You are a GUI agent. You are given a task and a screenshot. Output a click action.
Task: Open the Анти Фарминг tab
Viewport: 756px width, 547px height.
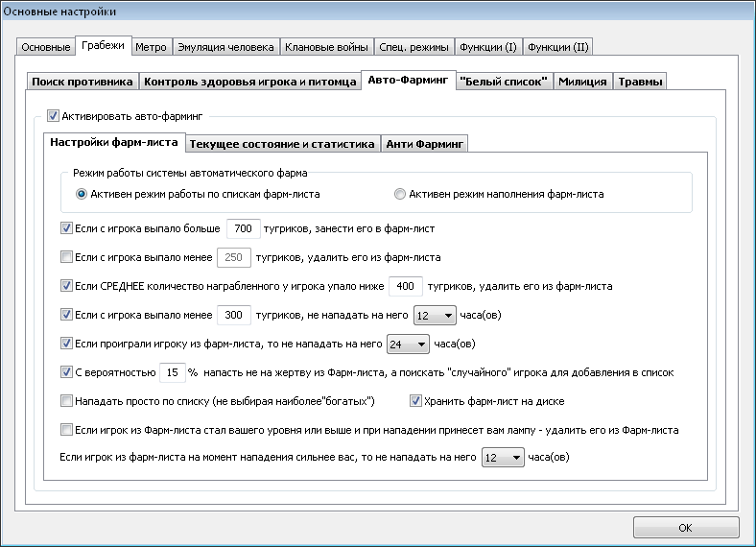pos(424,144)
